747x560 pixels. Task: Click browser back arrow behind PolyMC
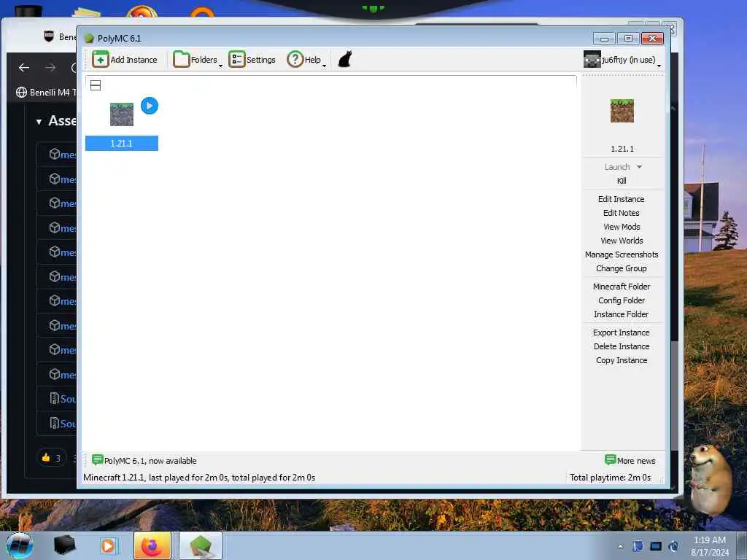point(24,68)
